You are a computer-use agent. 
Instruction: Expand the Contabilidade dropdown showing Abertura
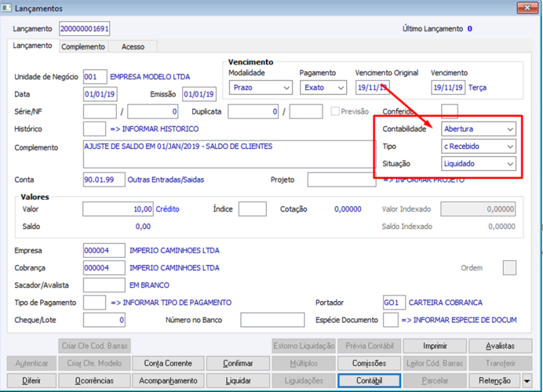pos(479,129)
